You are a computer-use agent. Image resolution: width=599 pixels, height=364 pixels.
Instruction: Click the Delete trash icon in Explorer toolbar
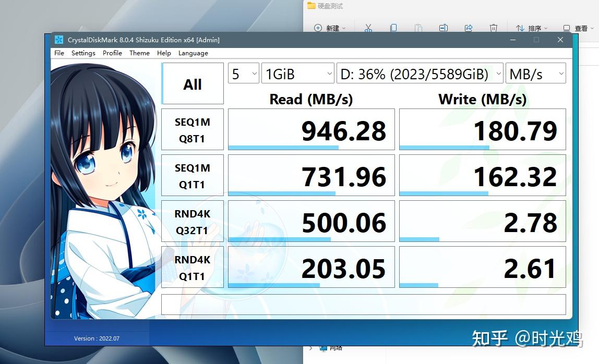pos(493,28)
